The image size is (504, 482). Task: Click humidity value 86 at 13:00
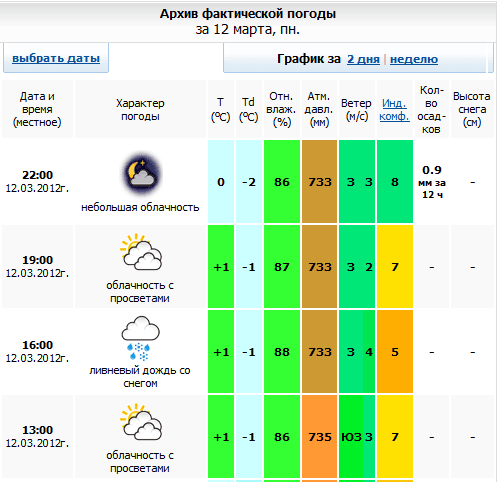282,437
